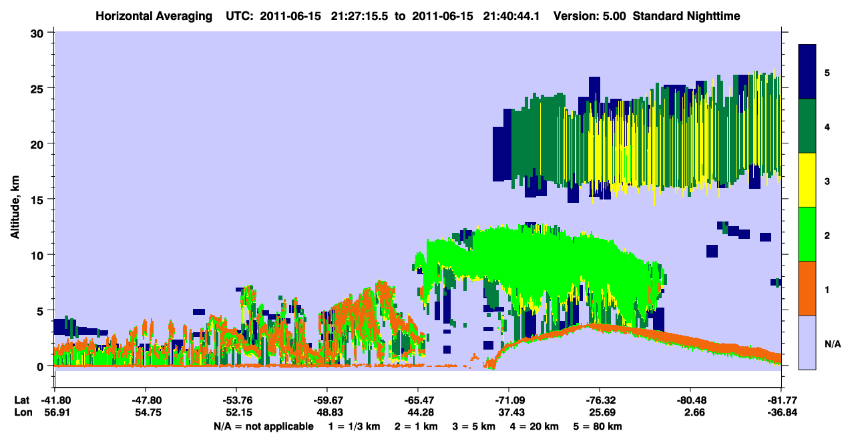Click the '1 = 1/3 km' legend entry

[354, 426]
